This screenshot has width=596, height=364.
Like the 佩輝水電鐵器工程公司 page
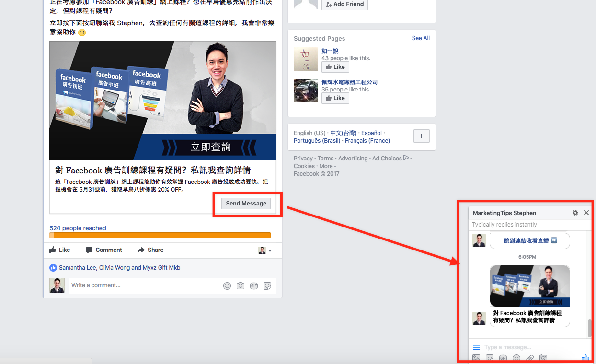coord(335,98)
